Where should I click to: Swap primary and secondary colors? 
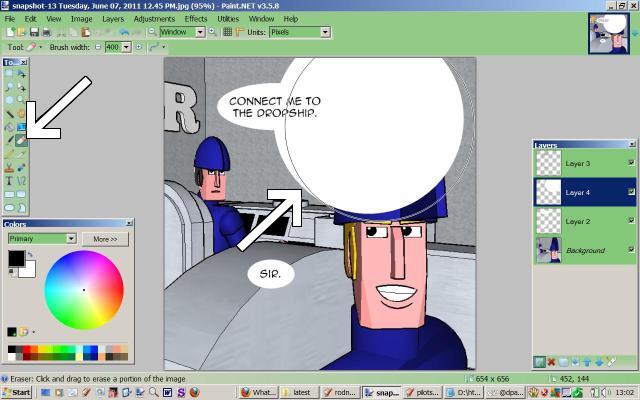pyautogui.click(x=31, y=255)
